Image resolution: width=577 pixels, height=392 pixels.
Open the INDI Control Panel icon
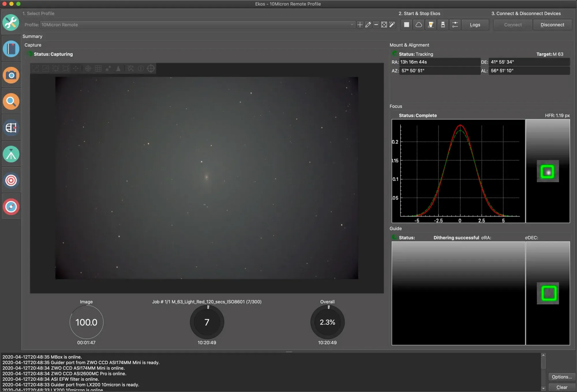[443, 25]
